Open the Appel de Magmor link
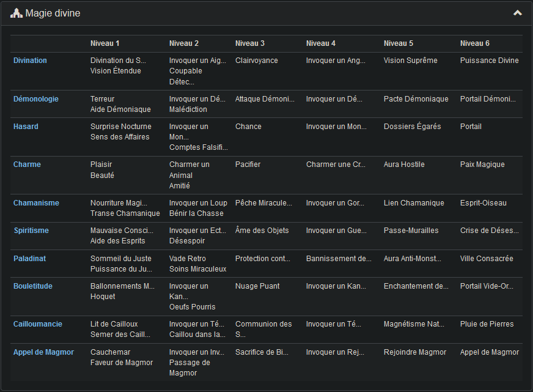533x392 pixels. pos(43,352)
